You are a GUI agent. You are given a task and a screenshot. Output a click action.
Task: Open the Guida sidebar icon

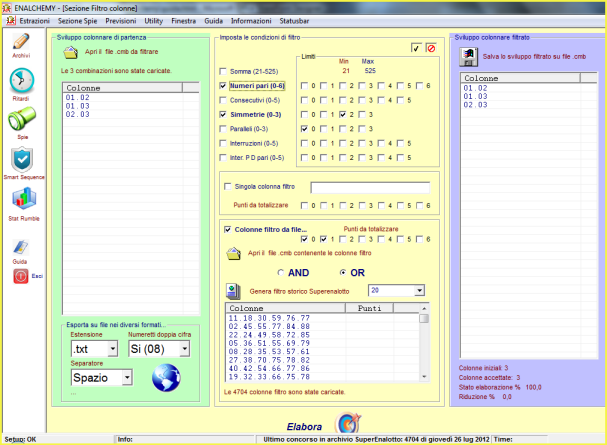pos(21,247)
